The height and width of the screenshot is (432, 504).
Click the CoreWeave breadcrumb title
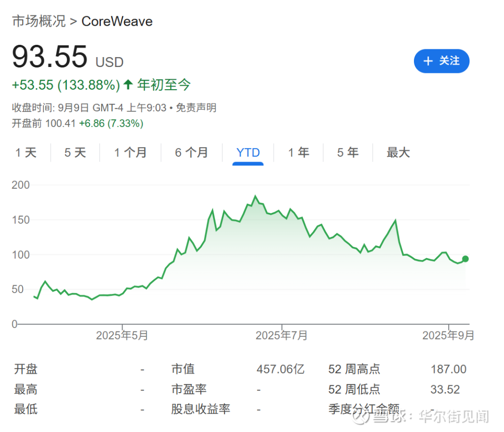[117, 22]
